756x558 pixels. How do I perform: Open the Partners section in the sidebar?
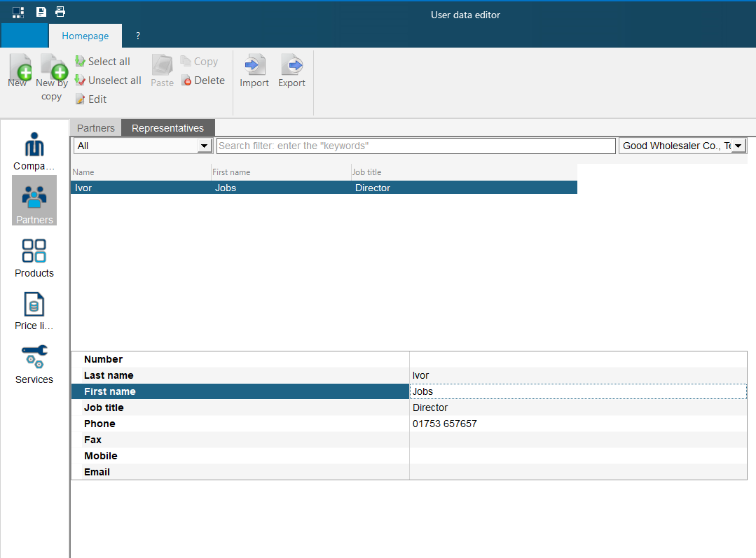[34, 201]
